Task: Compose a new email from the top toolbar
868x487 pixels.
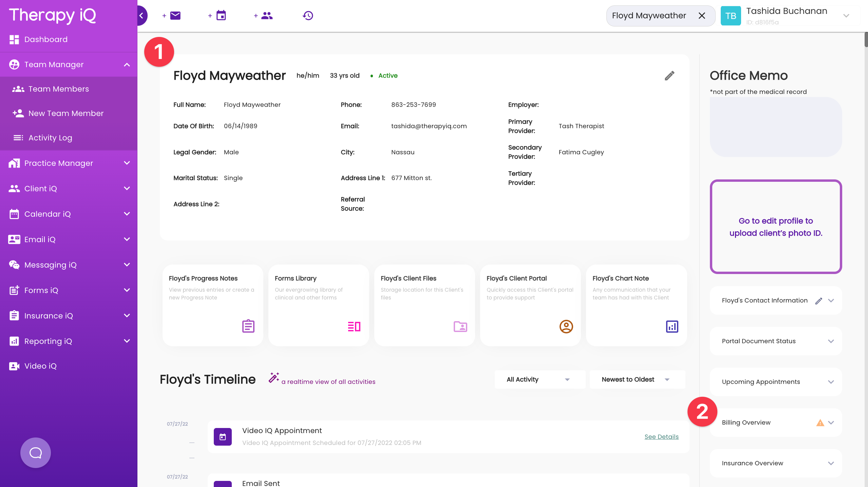Action: (x=175, y=15)
